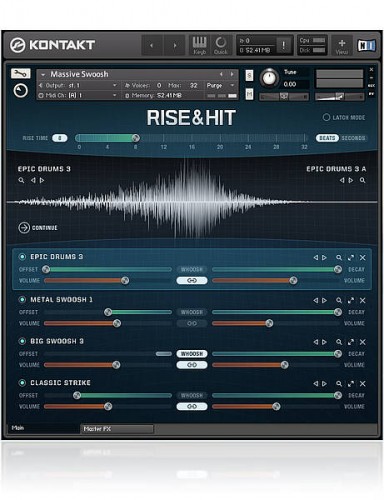The image size is (384, 500).
Task: Toggle Metal Swoosh 1 layer power button
Action: [22, 299]
